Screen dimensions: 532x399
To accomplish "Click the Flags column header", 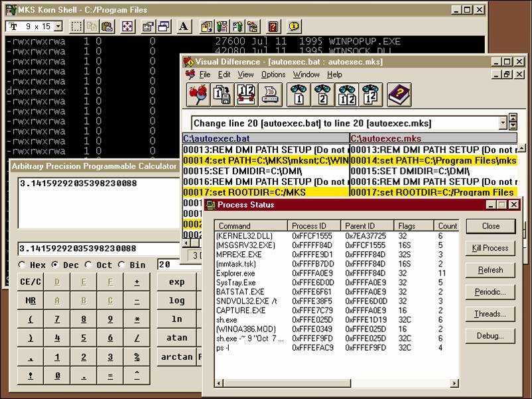I will pyautogui.click(x=414, y=226).
